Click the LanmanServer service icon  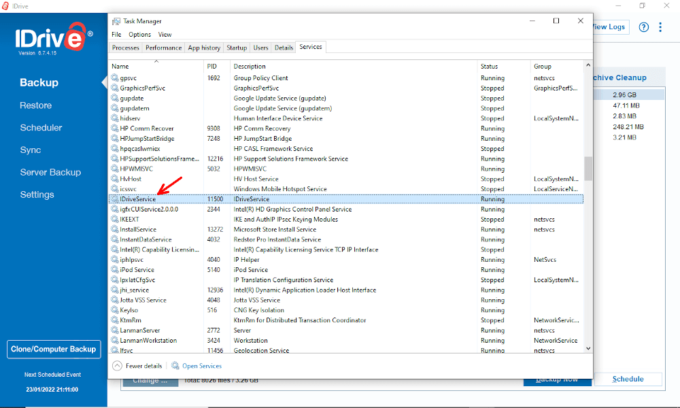pos(114,329)
